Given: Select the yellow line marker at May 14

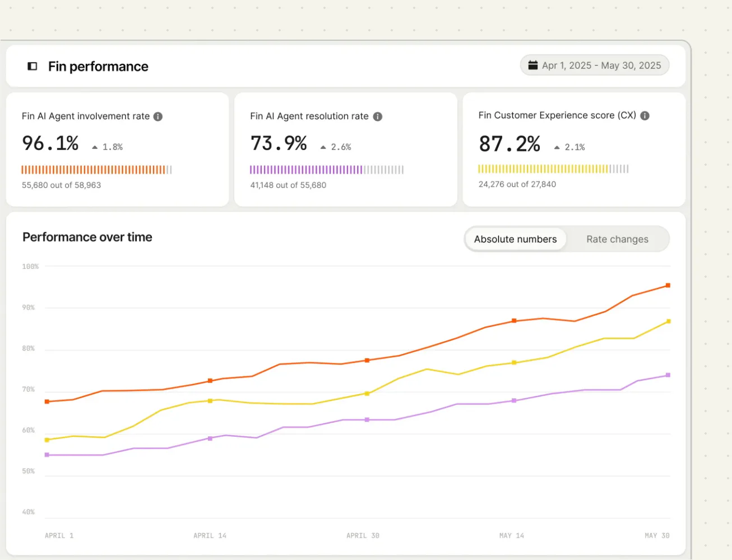Looking at the screenshot, I should (x=514, y=363).
